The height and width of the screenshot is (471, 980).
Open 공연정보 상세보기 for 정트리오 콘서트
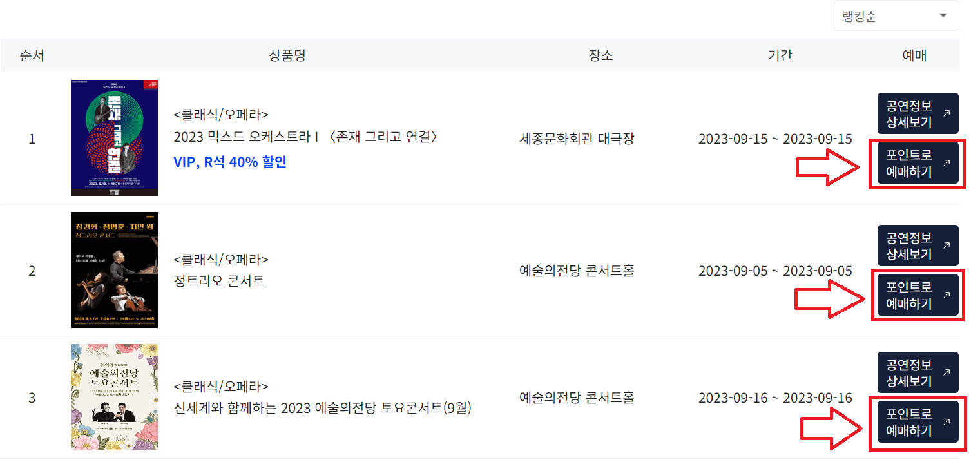click(916, 245)
